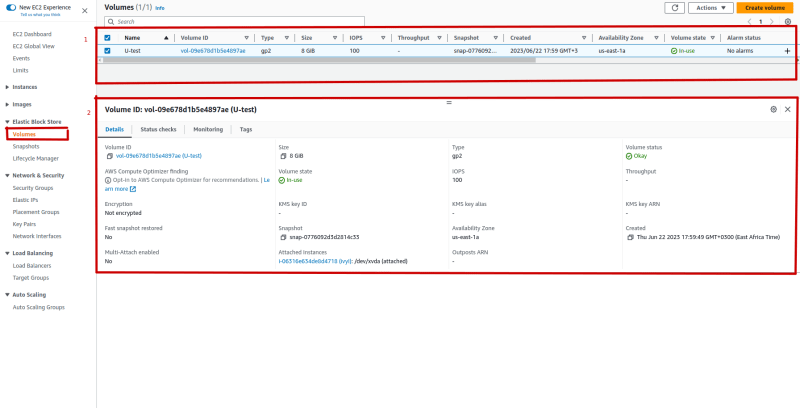Open Network Interfaces page
The width and height of the screenshot is (800, 408).
pyautogui.click(x=37, y=237)
